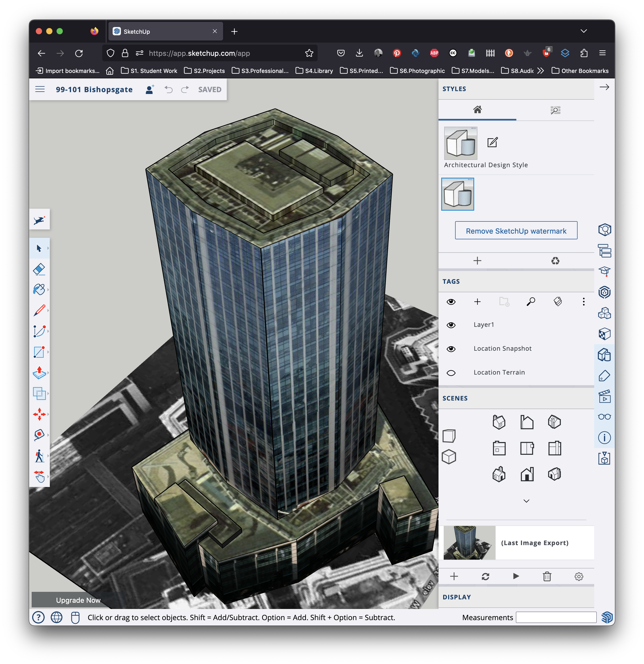Screen dimensions: 644x664
Task: Edit the Architectural Design Style
Action: pyautogui.click(x=492, y=142)
